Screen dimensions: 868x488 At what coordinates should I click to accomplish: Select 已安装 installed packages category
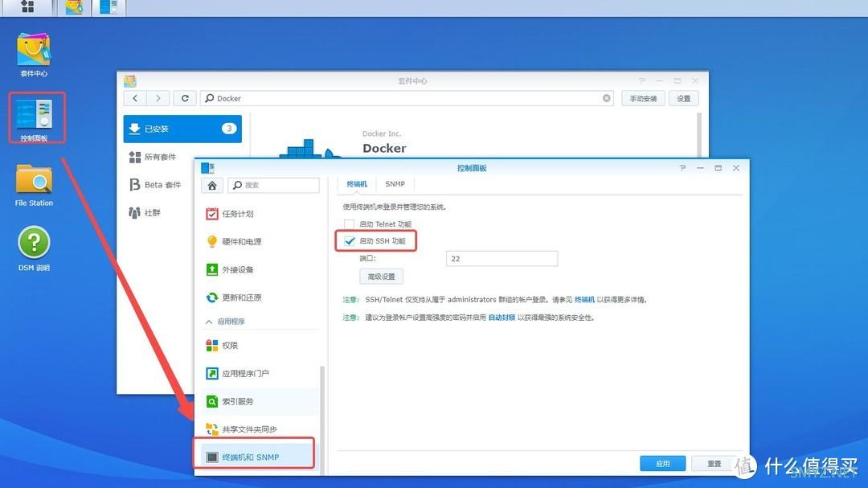182,129
